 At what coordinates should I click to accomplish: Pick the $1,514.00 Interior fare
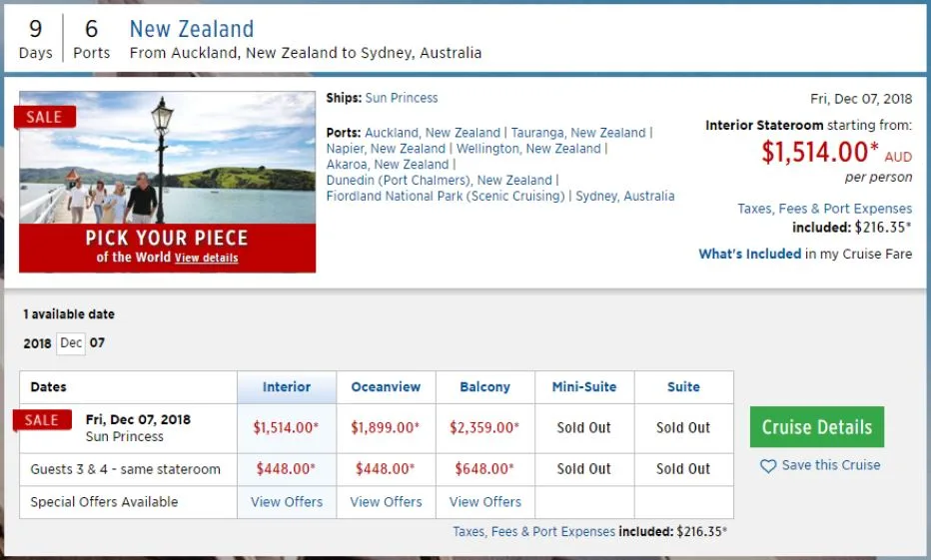click(286, 428)
